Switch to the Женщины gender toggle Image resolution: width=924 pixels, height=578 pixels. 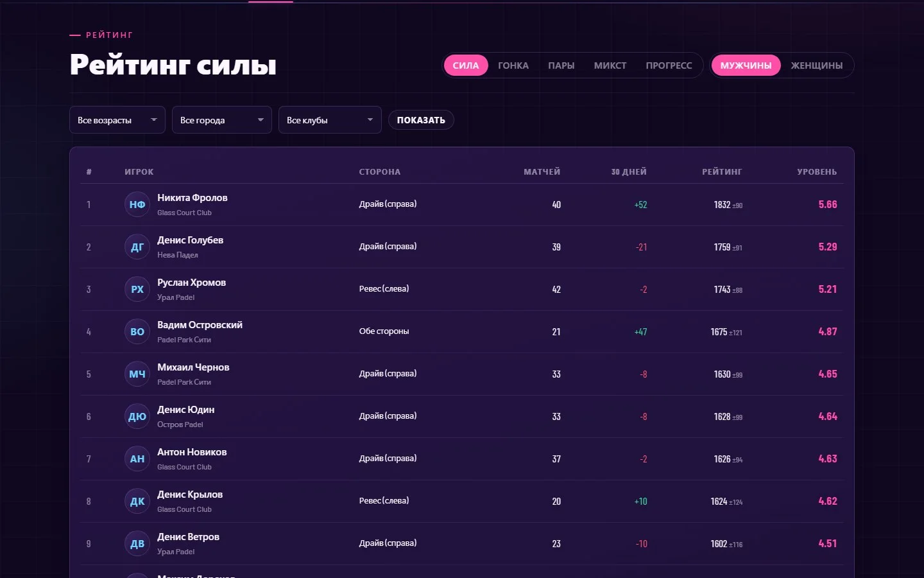pyautogui.click(x=816, y=66)
